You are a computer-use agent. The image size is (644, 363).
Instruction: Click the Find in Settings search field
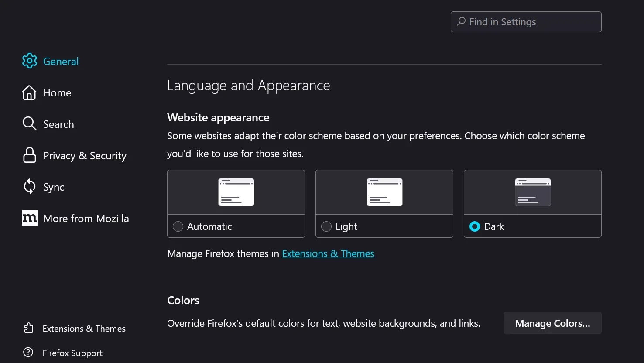pyautogui.click(x=526, y=22)
